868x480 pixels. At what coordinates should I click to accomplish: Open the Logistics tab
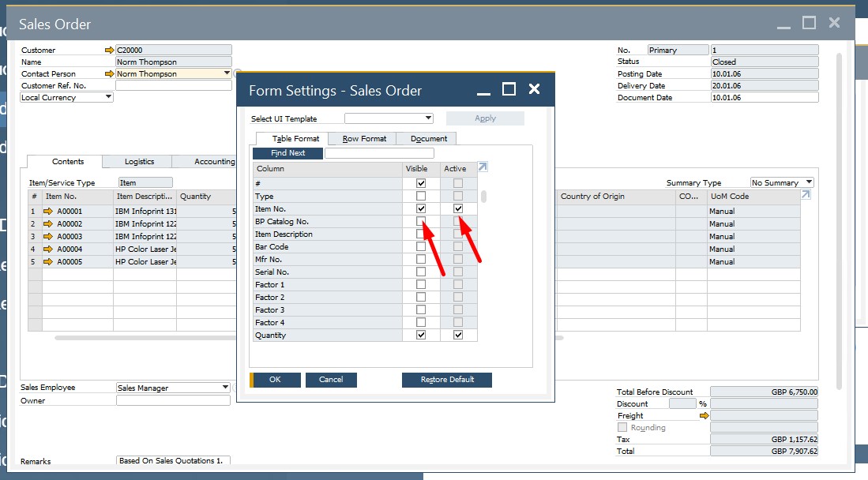[139, 162]
